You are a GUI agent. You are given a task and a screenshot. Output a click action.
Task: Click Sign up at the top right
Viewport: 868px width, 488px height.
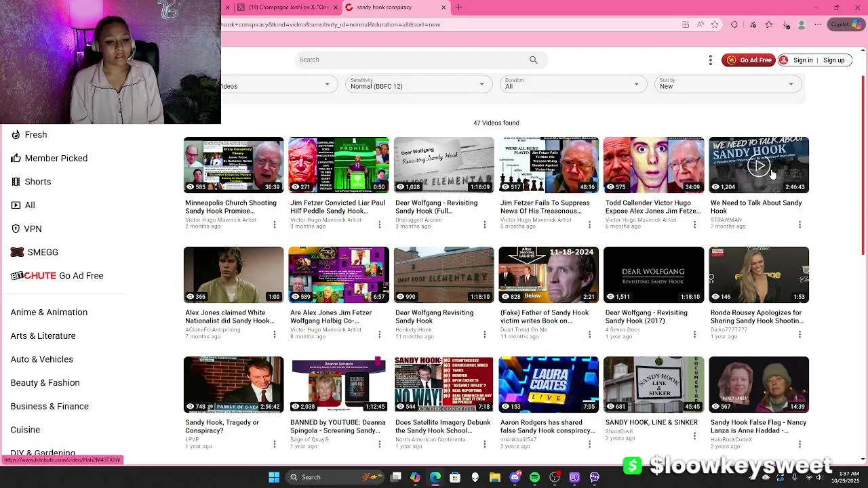(834, 60)
